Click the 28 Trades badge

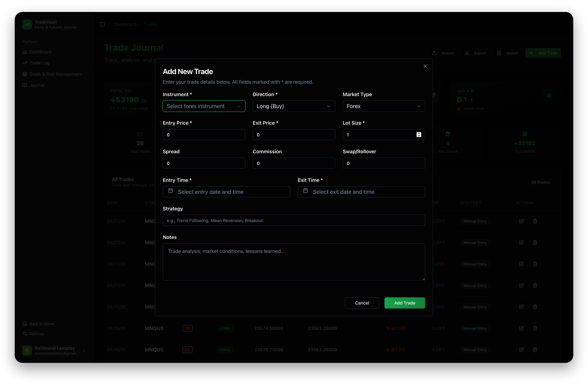(x=540, y=182)
